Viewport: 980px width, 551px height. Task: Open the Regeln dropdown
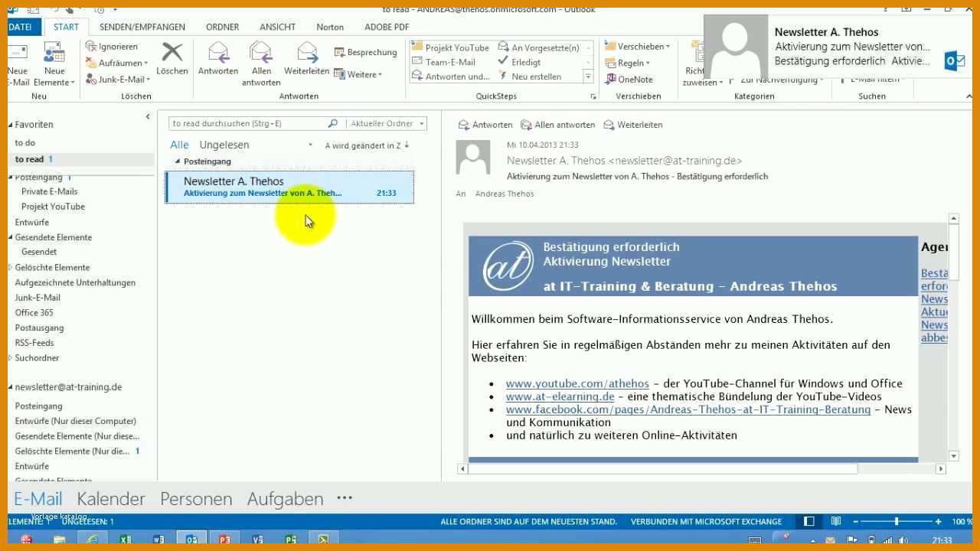627,63
